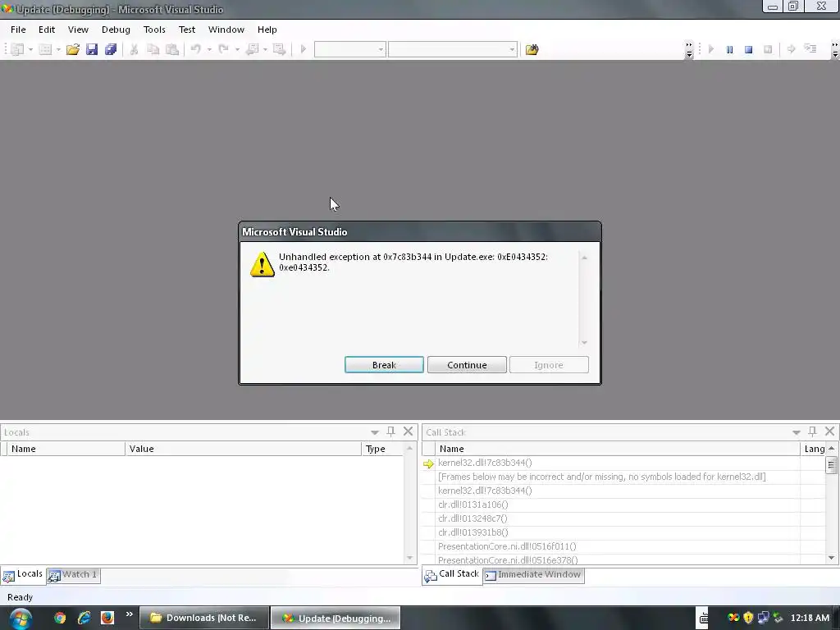The width and height of the screenshot is (840, 630).
Task: Click the Restart debugging icon
Action: tap(768, 49)
